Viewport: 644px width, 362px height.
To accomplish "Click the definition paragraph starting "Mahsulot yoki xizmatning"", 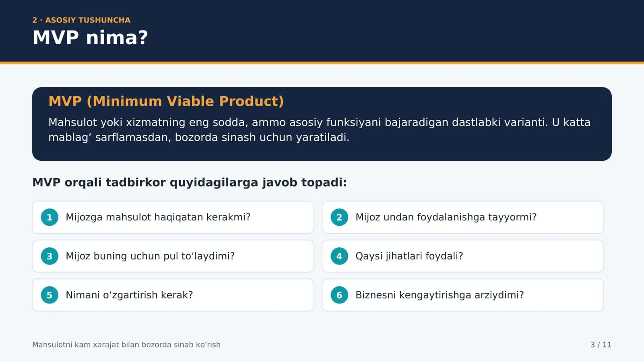I will coord(319,130).
